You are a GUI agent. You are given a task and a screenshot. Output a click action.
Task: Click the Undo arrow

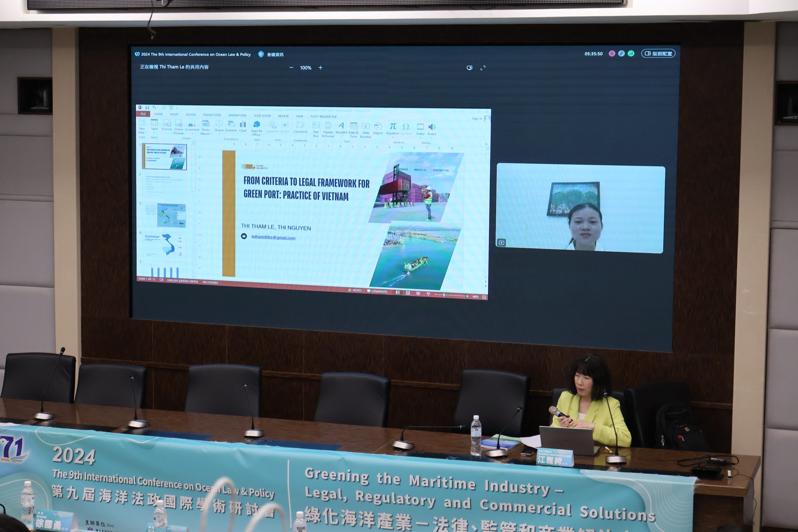pos(154,108)
